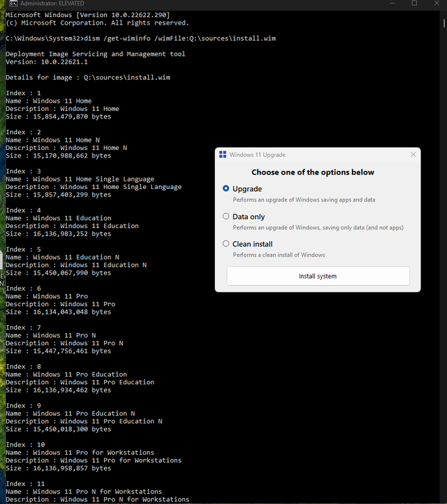
Task: Click the 'Version: 10.0.22621.1' line
Action: (47, 62)
